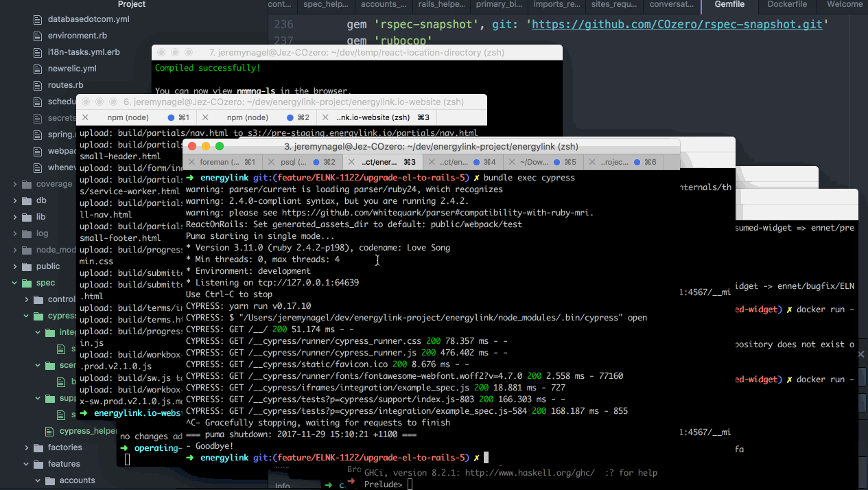Click the x icon on the ~/Dow... ⌘5 tab
This screenshot has width=868, height=490.
click(512, 162)
